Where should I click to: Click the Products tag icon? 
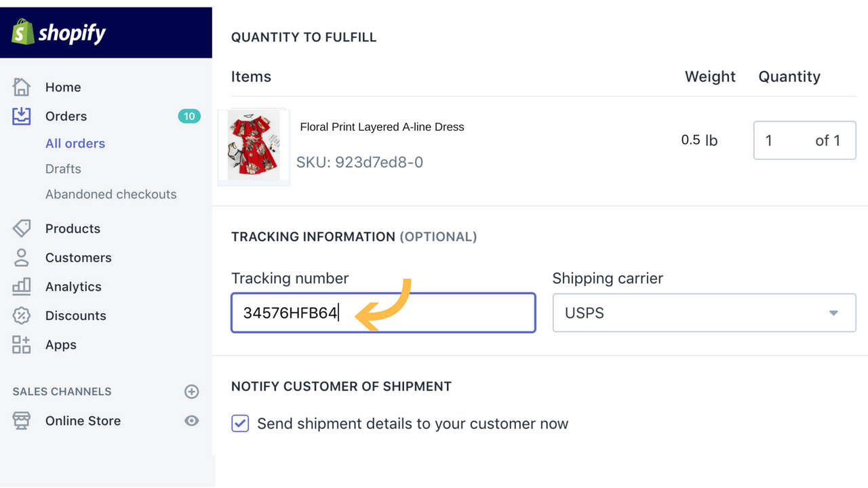20,228
